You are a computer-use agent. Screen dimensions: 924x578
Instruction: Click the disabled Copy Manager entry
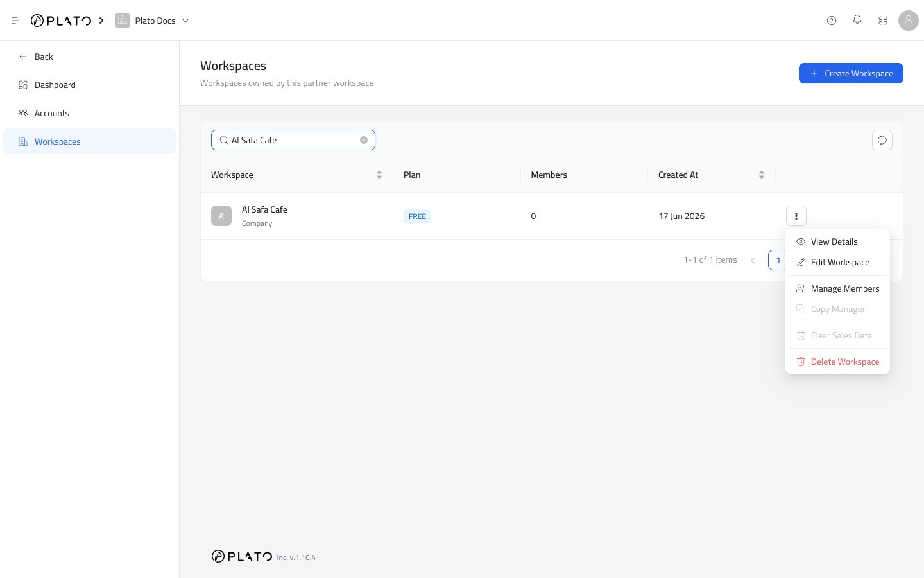coord(837,309)
